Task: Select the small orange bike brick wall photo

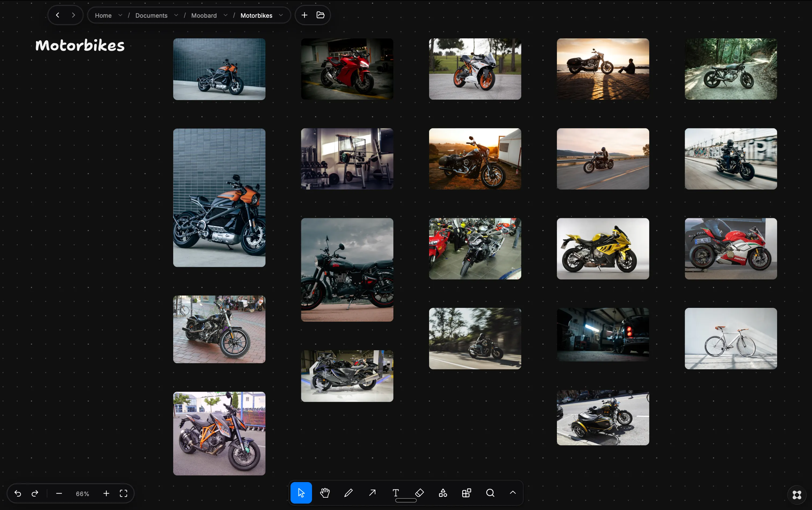Action: [x=219, y=69]
